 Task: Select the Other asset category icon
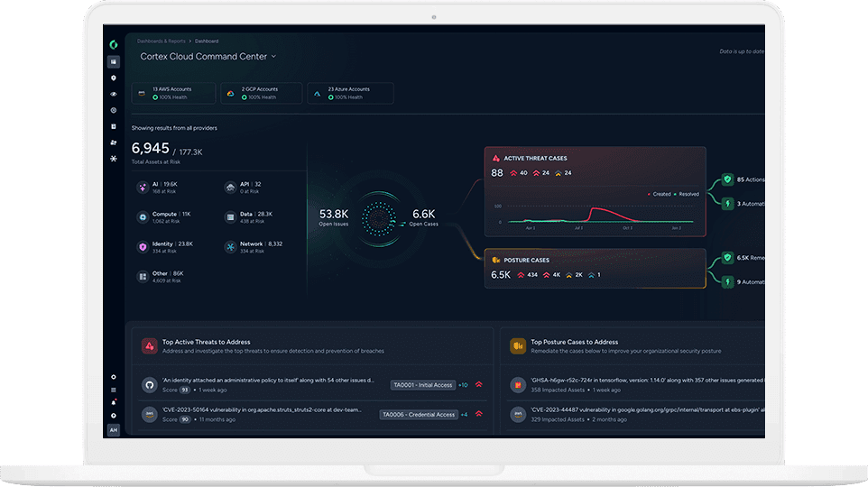(143, 276)
